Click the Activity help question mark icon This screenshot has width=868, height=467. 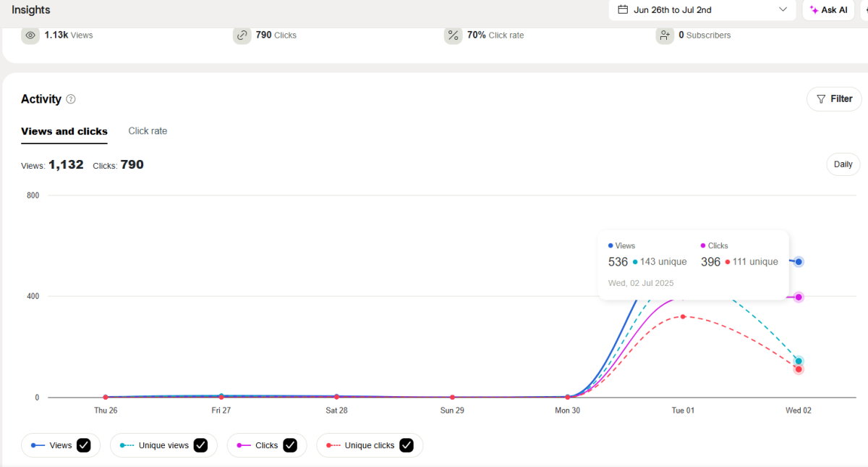[x=71, y=99]
